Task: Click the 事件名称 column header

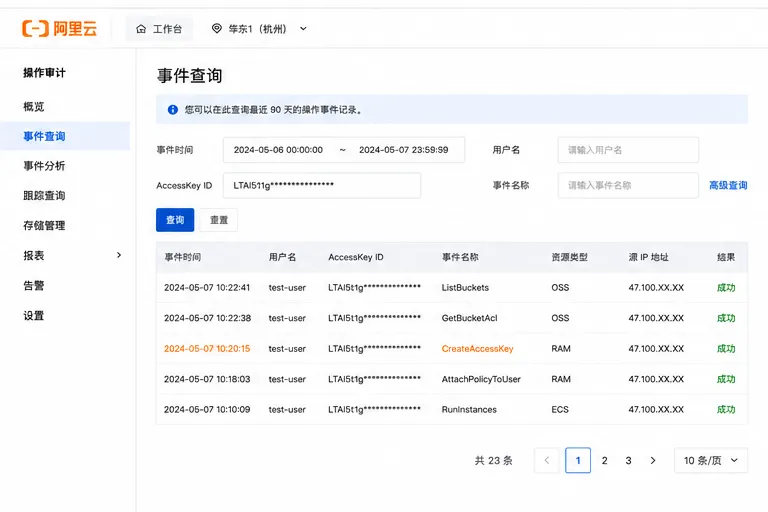Action: coord(460,257)
